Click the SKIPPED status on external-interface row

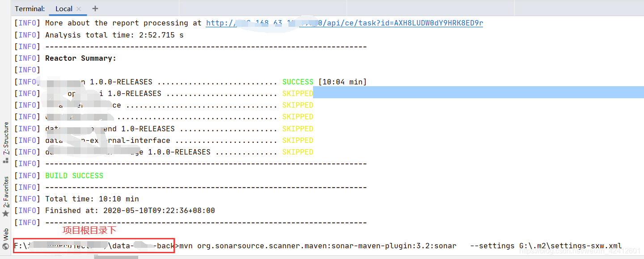(297, 140)
